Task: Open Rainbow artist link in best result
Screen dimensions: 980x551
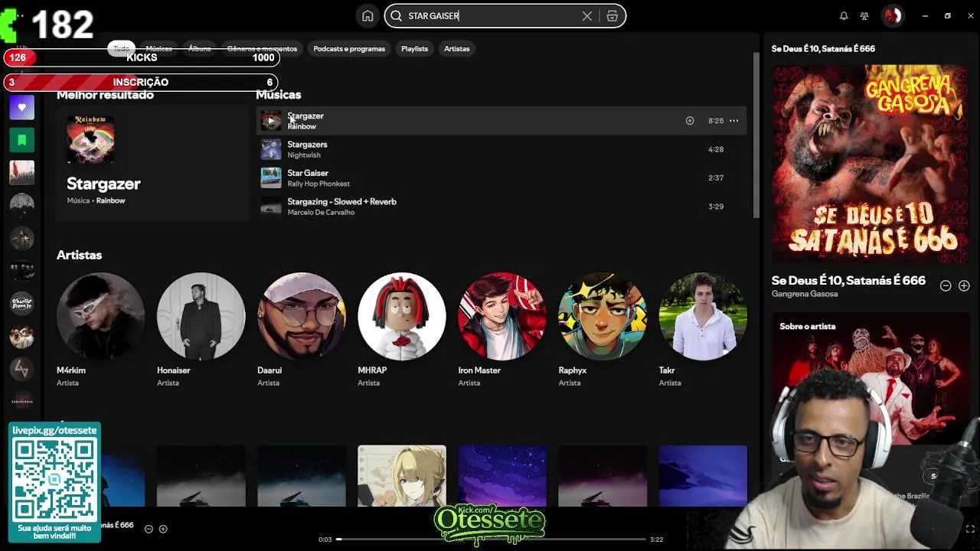Action: (x=110, y=201)
